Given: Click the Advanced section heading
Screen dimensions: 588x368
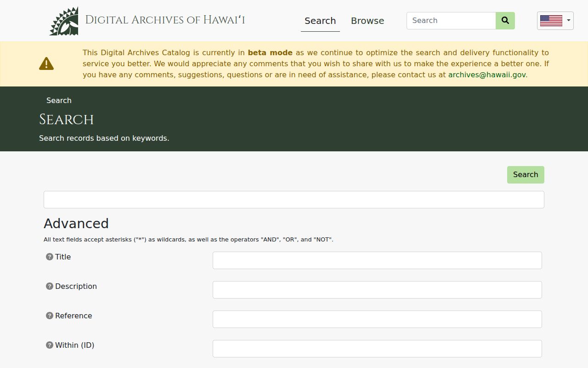Looking at the screenshot, I should [x=76, y=224].
